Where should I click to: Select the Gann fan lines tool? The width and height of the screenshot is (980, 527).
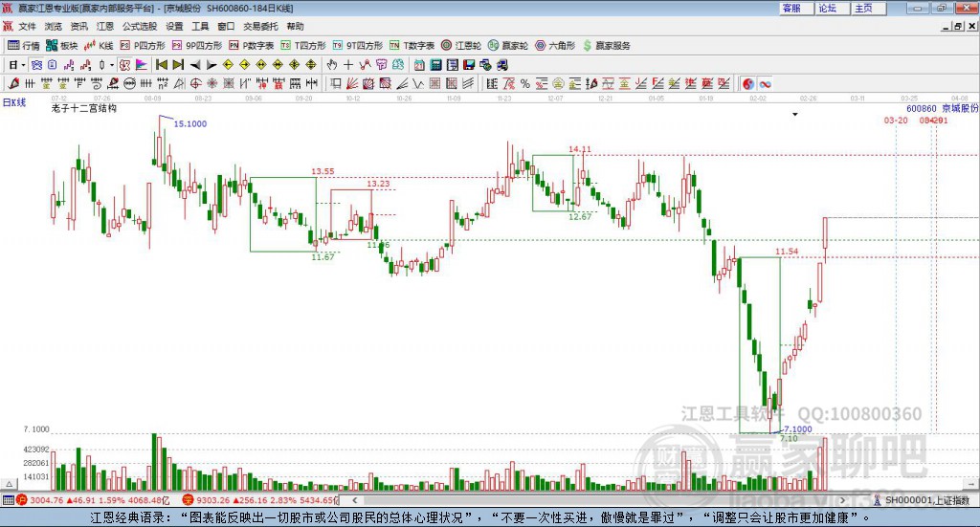pyautogui.click(x=352, y=83)
